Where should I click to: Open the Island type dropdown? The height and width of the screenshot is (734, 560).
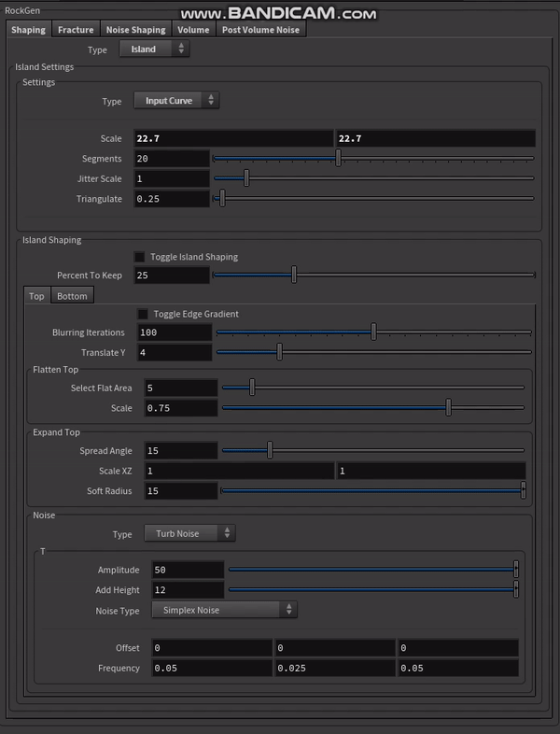pyautogui.click(x=154, y=49)
